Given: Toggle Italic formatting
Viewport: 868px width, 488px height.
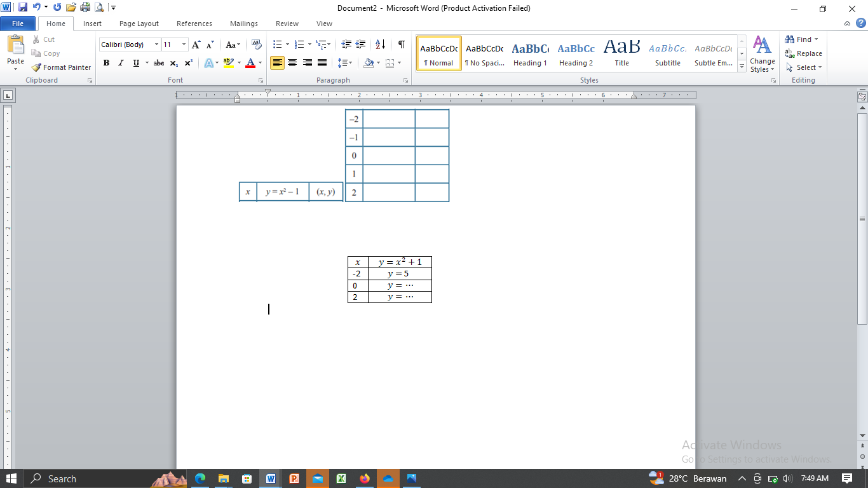Looking at the screenshot, I should (121, 63).
